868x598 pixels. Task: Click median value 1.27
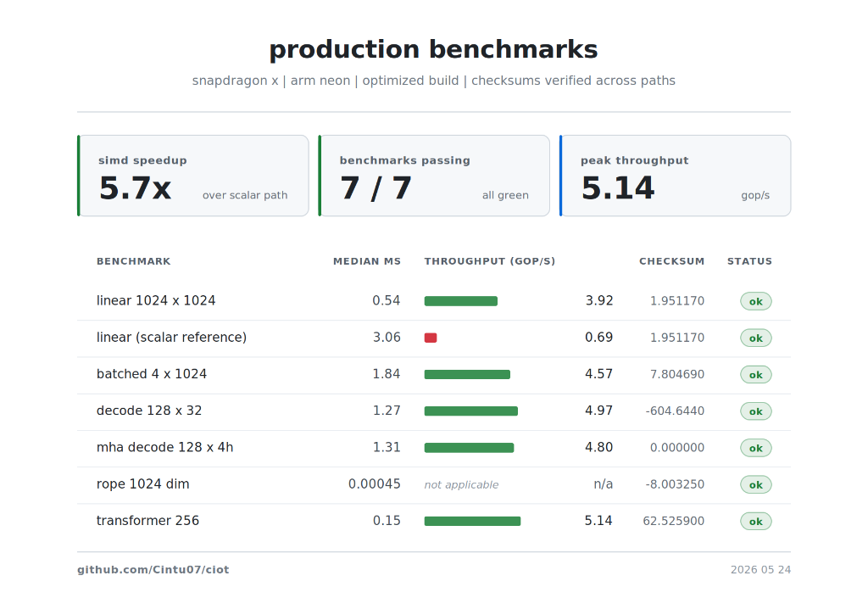pos(387,411)
